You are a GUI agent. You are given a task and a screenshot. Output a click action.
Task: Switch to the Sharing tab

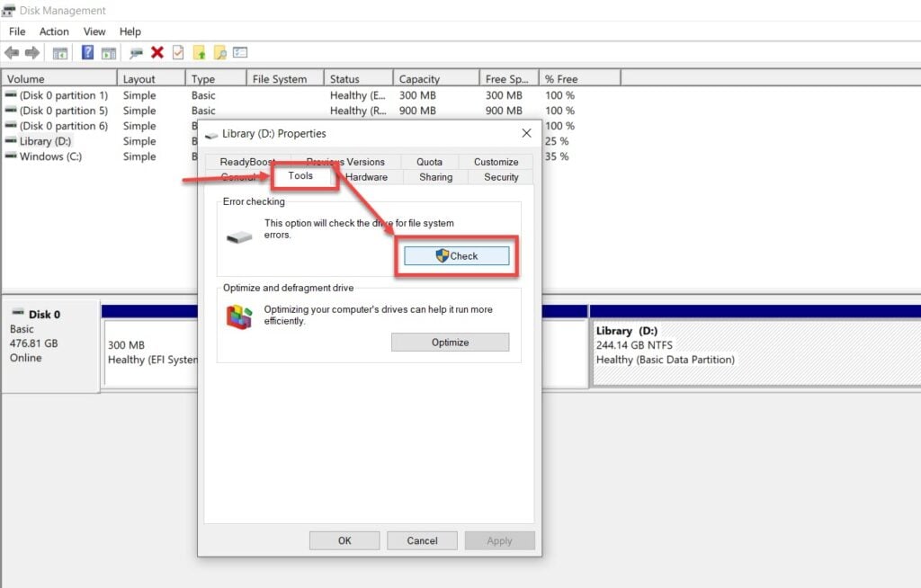pyautogui.click(x=436, y=177)
